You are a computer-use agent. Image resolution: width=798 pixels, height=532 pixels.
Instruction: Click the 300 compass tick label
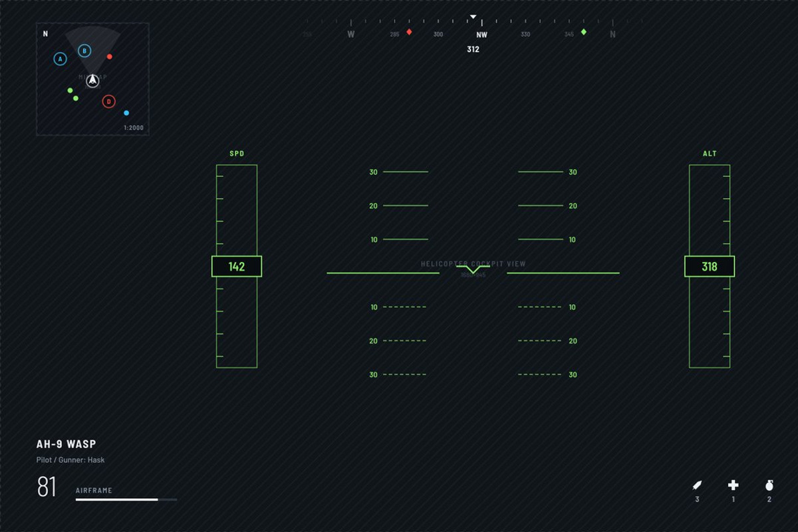click(x=438, y=35)
